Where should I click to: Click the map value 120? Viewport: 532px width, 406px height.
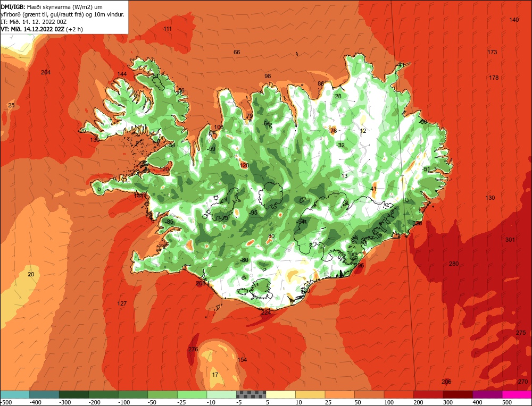[x=164, y=169]
